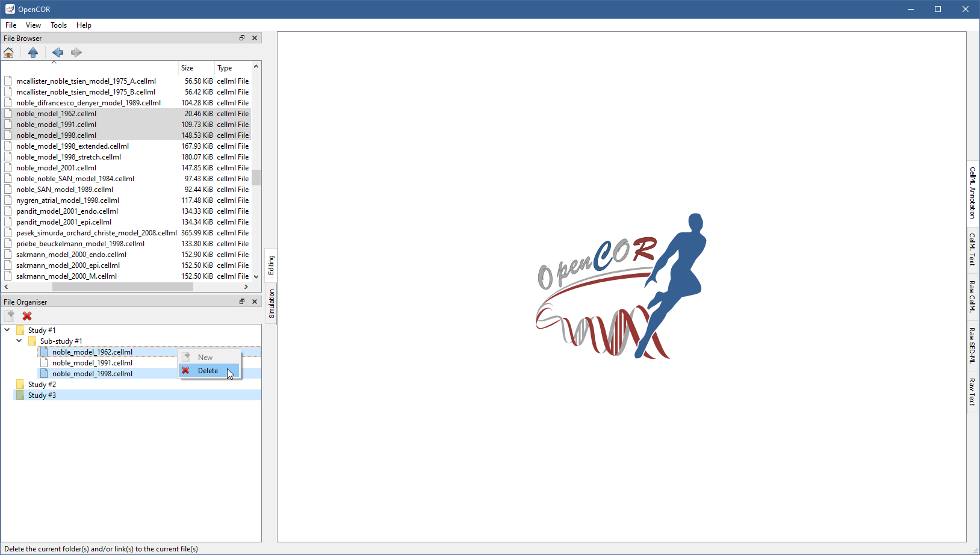Open the Tools menu
Screen dimensions: 980x555
[58, 25]
